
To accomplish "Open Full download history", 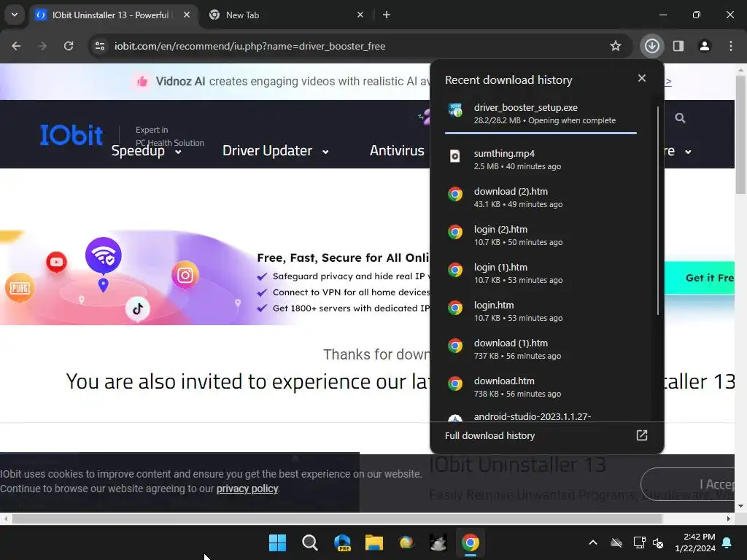I will 546,435.
